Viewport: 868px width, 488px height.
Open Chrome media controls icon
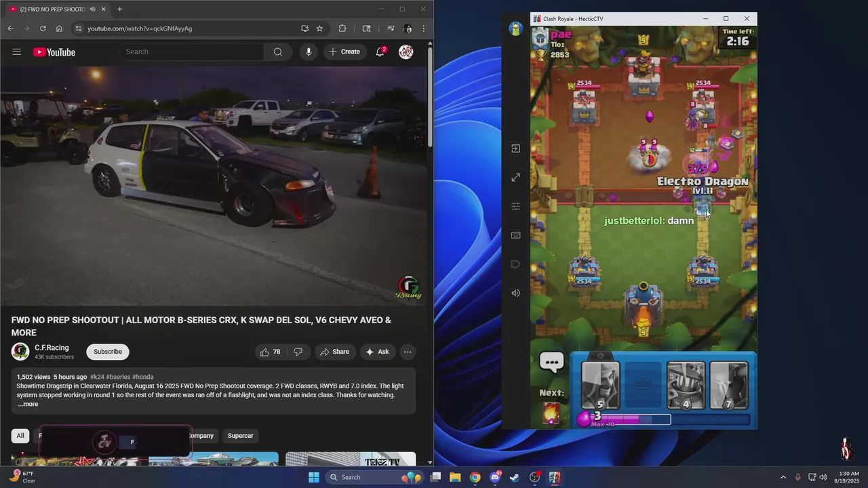tap(391, 28)
